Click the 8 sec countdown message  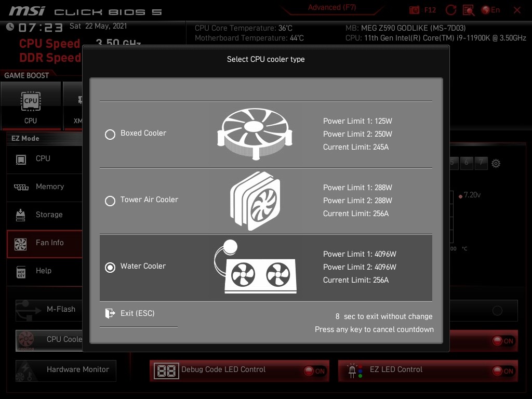click(x=384, y=316)
